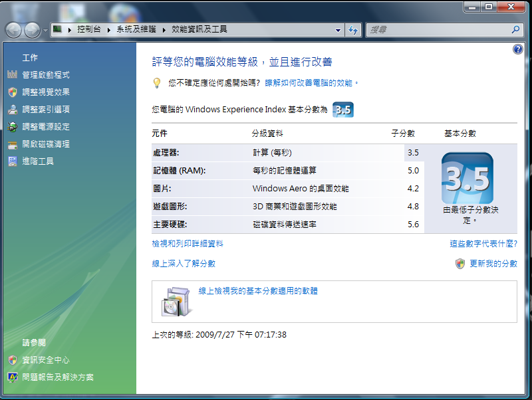Expand the arrow before 控制台 breadcrumb
The image size is (532, 400).
70,30
